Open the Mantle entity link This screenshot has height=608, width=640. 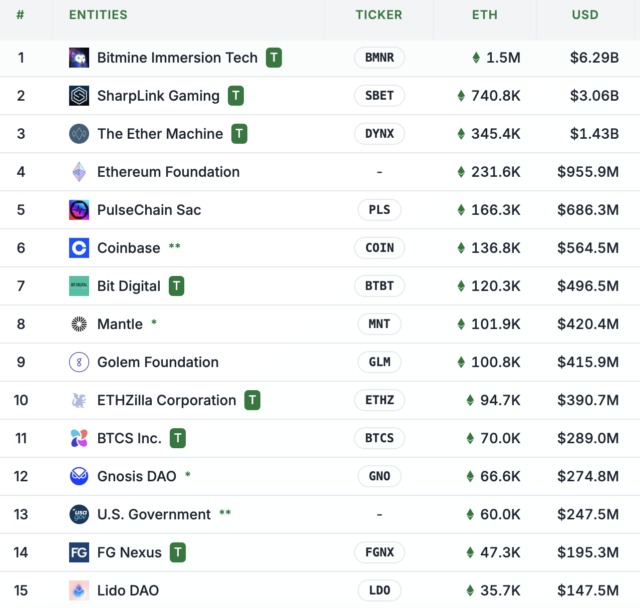[x=120, y=324]
